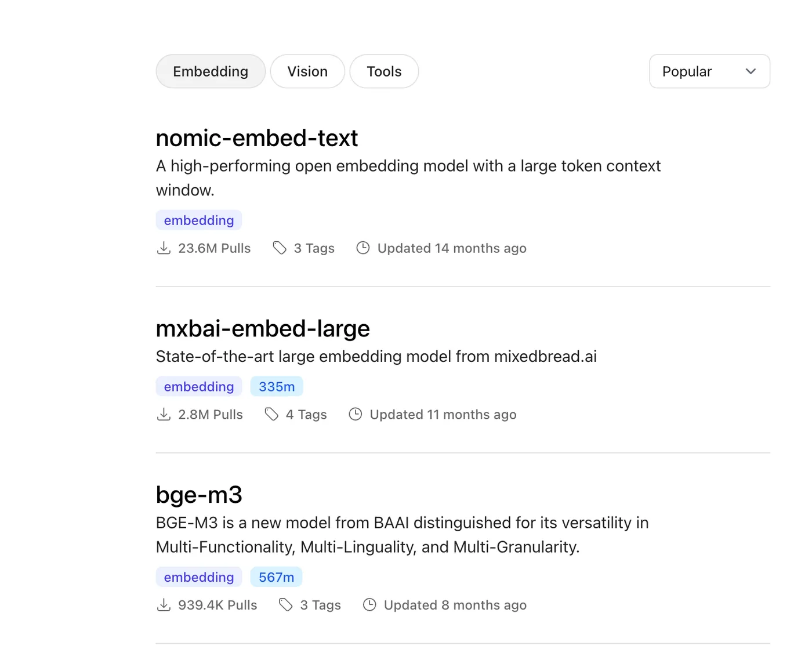812x649 pixels.
Task: Click the clock icon beside Updated 14 months ago
Action: pos(363,248)
